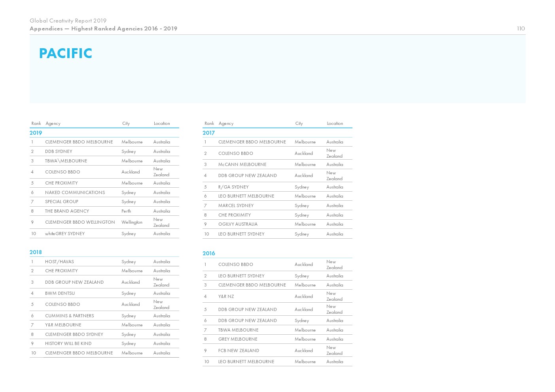Screen dimensions: 555x392
Task: Click the Y&R NZ agency entry
Action: click(x=226, y=296)
